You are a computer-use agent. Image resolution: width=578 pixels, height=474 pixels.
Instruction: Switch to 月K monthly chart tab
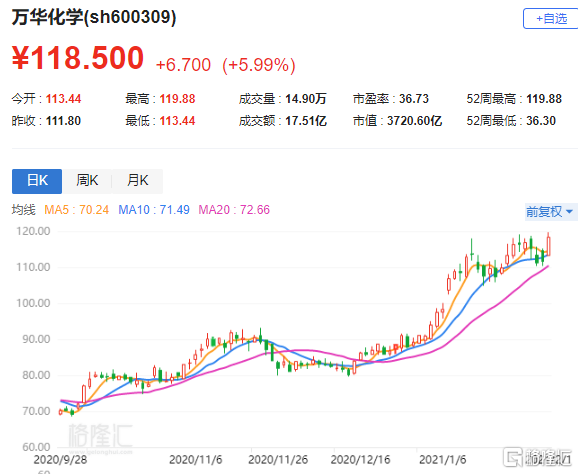[137, 181]
